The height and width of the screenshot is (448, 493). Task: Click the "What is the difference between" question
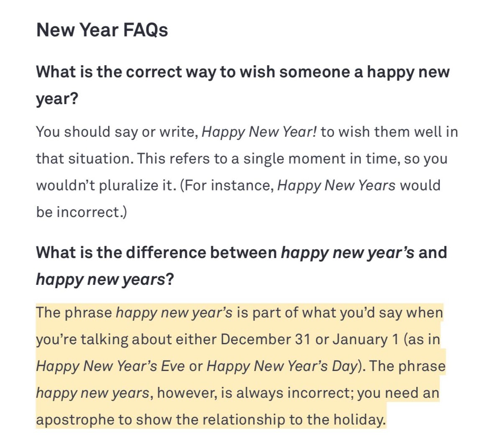click(156, 253)
